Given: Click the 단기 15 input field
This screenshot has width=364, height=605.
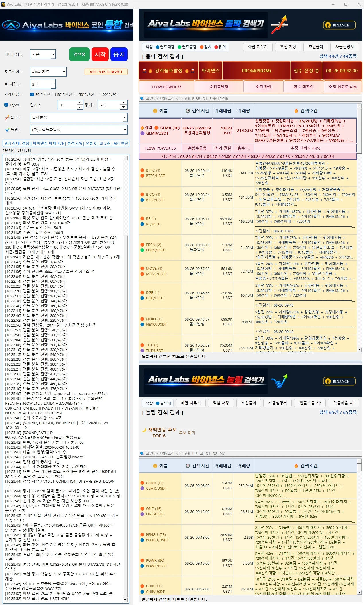Looking at the screenshot, I should point(68,105).
